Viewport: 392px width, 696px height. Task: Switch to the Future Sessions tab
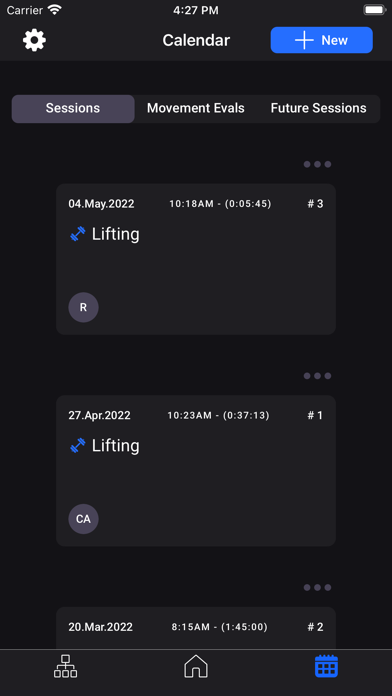318,108
